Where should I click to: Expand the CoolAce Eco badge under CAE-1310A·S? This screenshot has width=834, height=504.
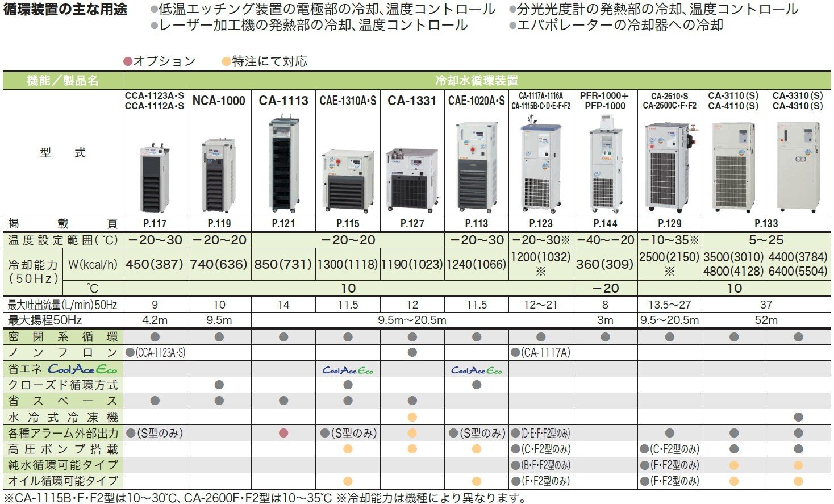point(347,370)
